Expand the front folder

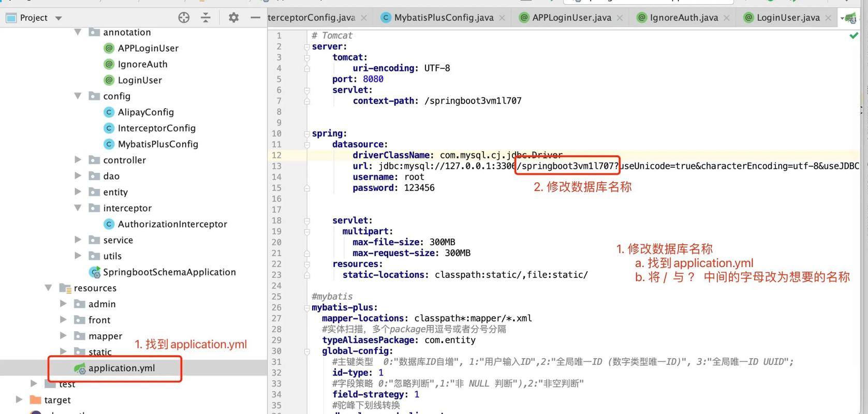(x=63, y=319)
